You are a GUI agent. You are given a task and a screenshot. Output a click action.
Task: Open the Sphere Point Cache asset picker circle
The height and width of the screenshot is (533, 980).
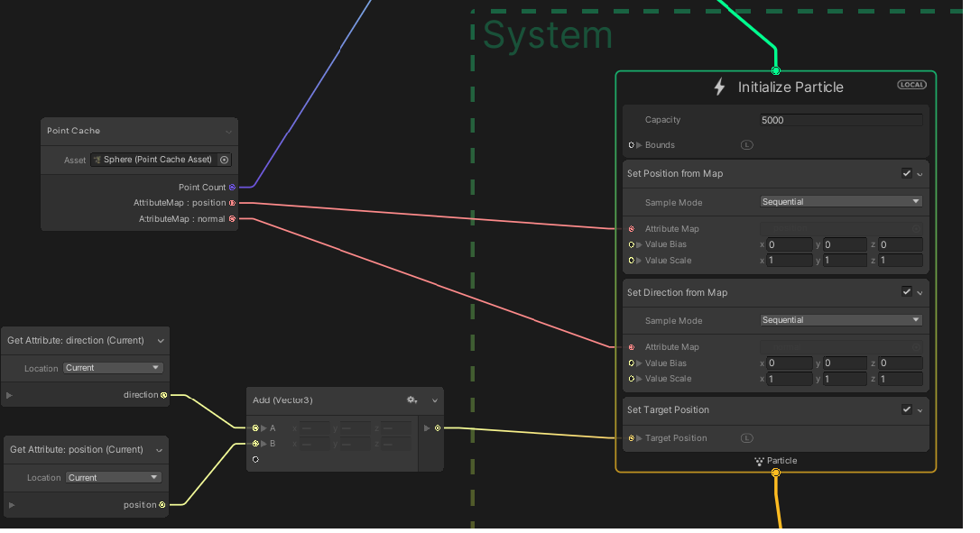point(225,160)
